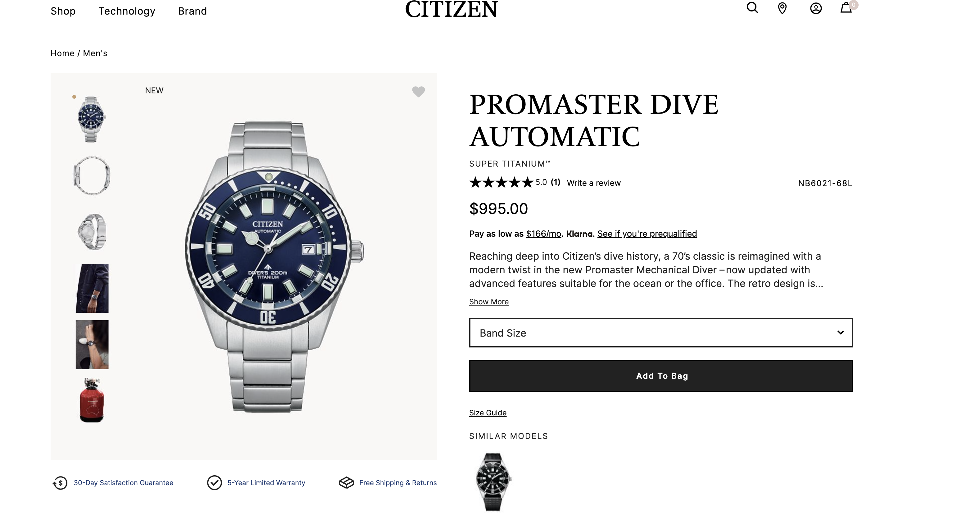Click the Men's breadcrumb link
The image size is (980, 528).
coord(95,53)
